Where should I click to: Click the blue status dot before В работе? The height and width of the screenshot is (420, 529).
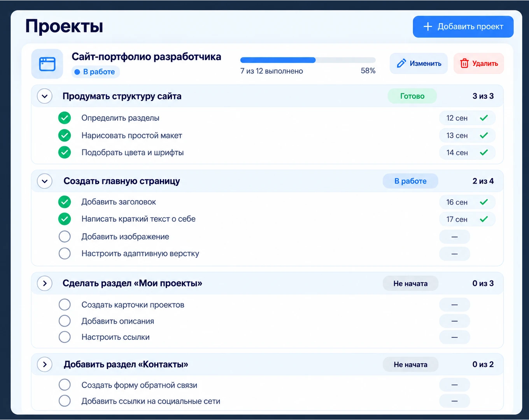(x=77, y=72)
